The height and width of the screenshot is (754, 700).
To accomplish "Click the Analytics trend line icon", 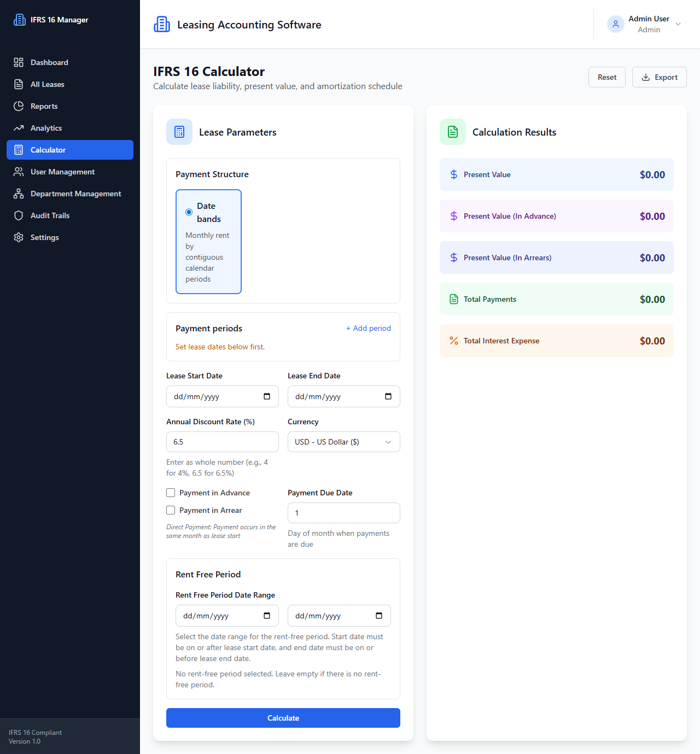I will [x=19, y=128].
